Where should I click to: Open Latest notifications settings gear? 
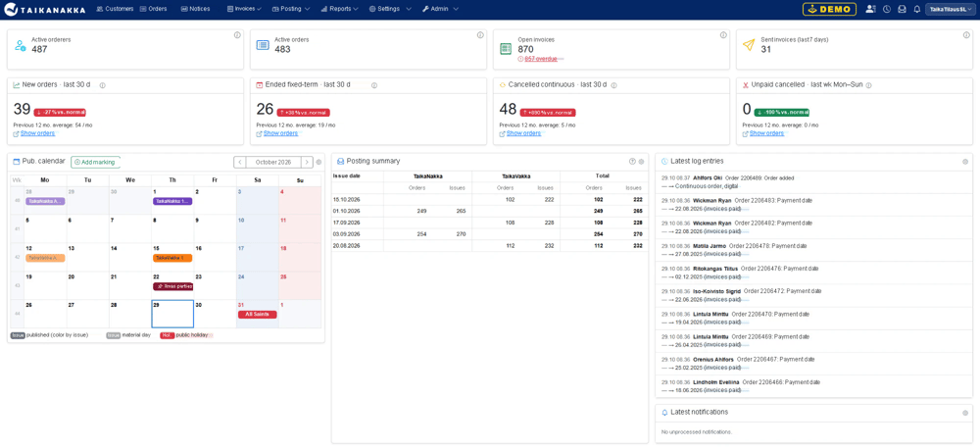[965, 413]
